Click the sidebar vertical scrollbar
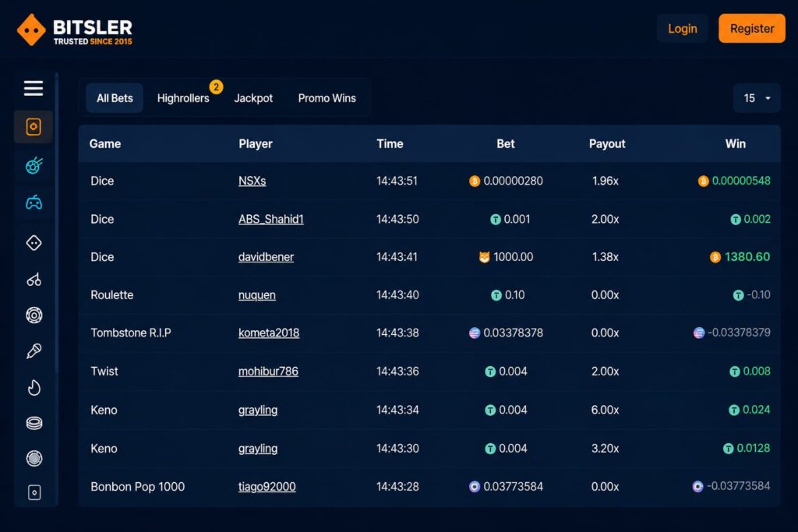 (x=56, y=224)
